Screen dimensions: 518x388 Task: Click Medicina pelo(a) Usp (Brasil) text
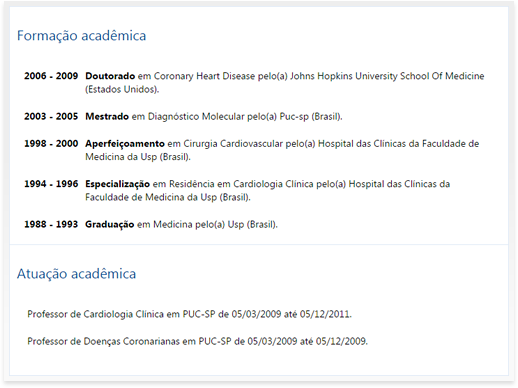[215, 225]
